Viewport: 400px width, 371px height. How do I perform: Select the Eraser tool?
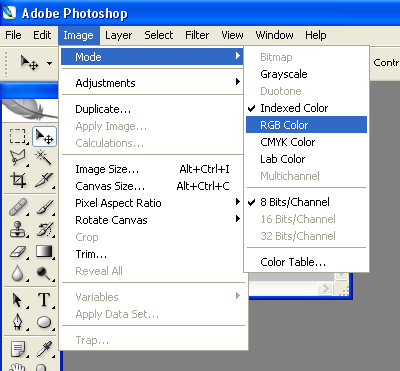click(x=17, y=251)
